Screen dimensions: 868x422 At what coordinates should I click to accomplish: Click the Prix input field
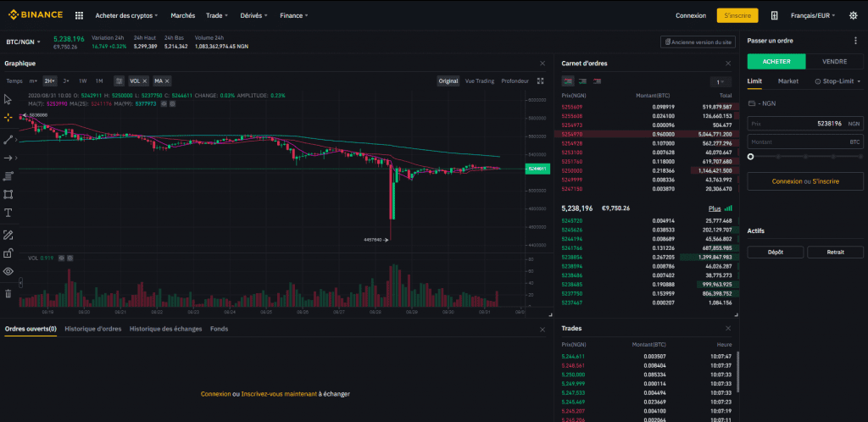[805, 124]
